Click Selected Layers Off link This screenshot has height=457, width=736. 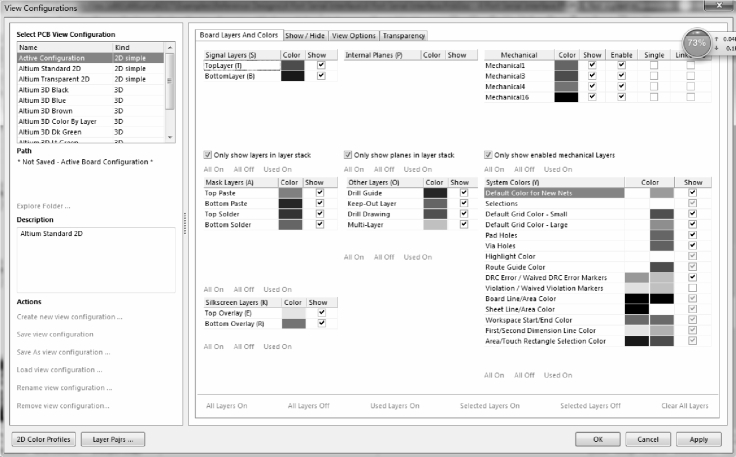pyautogui.click(x=590, y=406)
